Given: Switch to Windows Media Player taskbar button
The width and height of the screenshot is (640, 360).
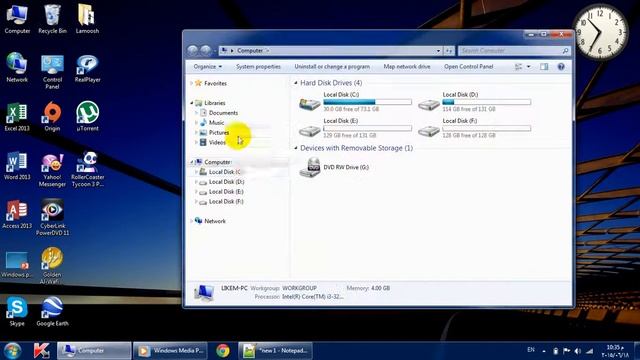Looking at the screenshot, I should point(170,351).
